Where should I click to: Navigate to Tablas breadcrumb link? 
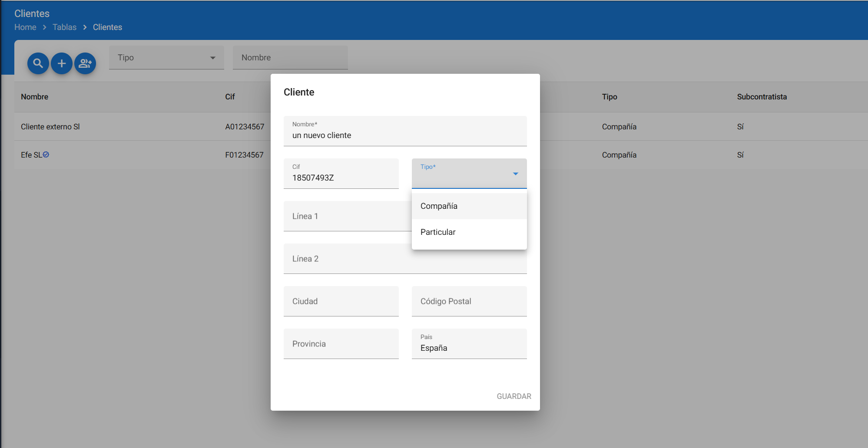[x=64, y=27]
